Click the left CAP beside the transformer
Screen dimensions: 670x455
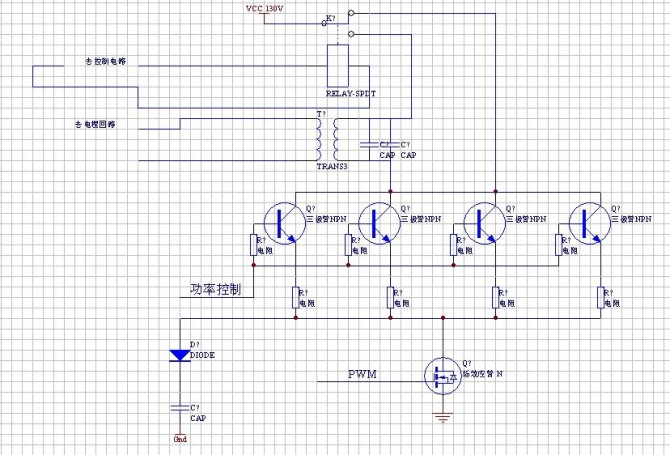pos(370,145)
